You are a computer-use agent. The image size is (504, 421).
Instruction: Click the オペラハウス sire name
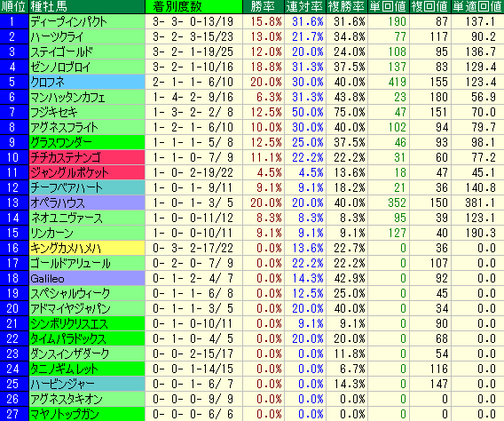[x=58, y=203]
